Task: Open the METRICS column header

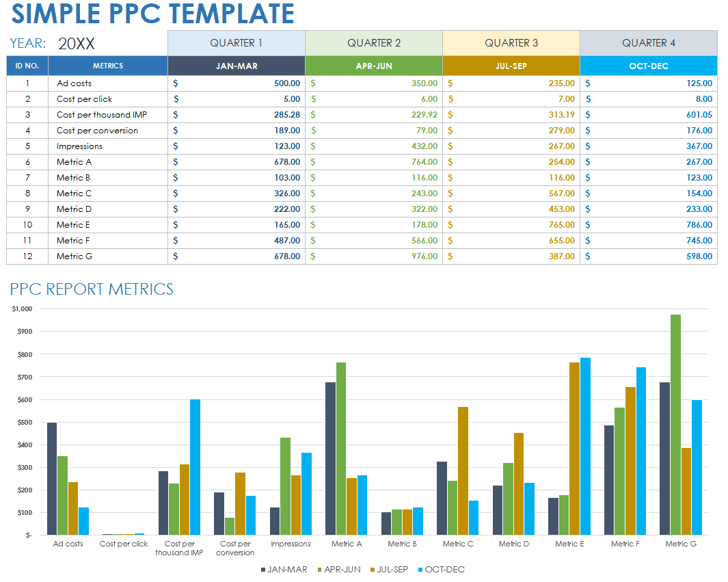Action: coord(108,66)
